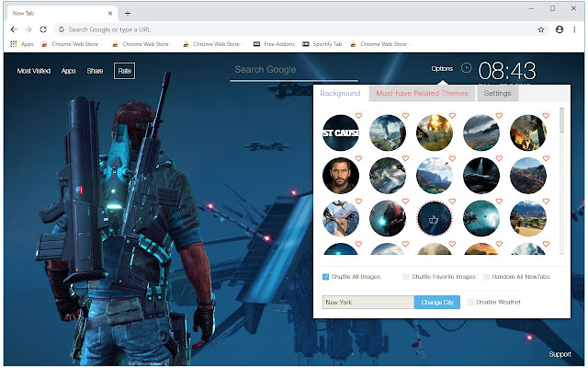
Task: Click the 08:43 clock display
Action: pos(507,71)
